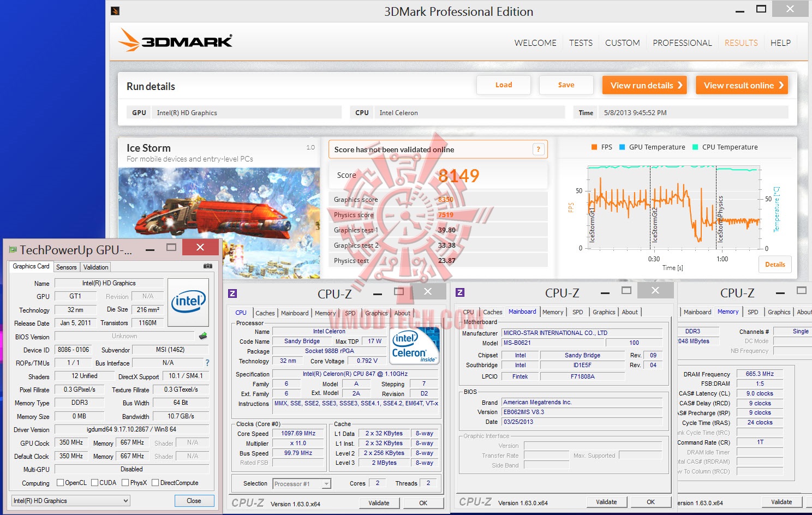Click the Z icon of the CPU-Z Processor window
The image size is (812, 515).
click(x=232, y=294)
